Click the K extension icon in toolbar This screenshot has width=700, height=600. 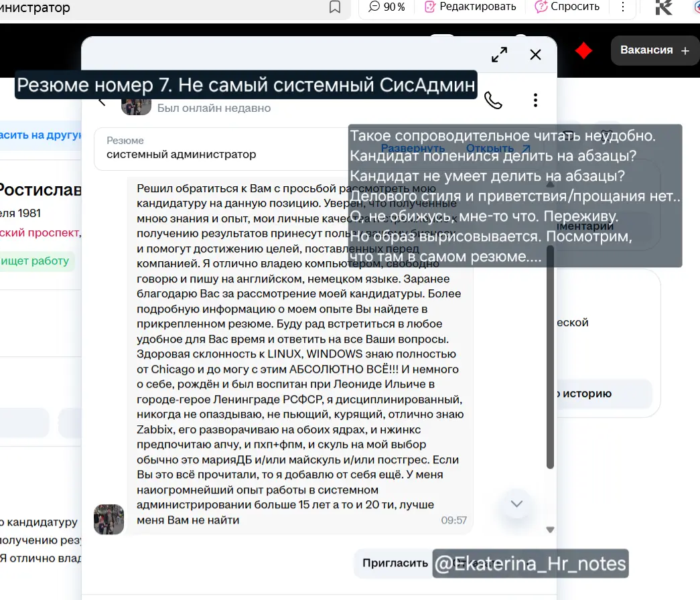click(x=663, y=7)
